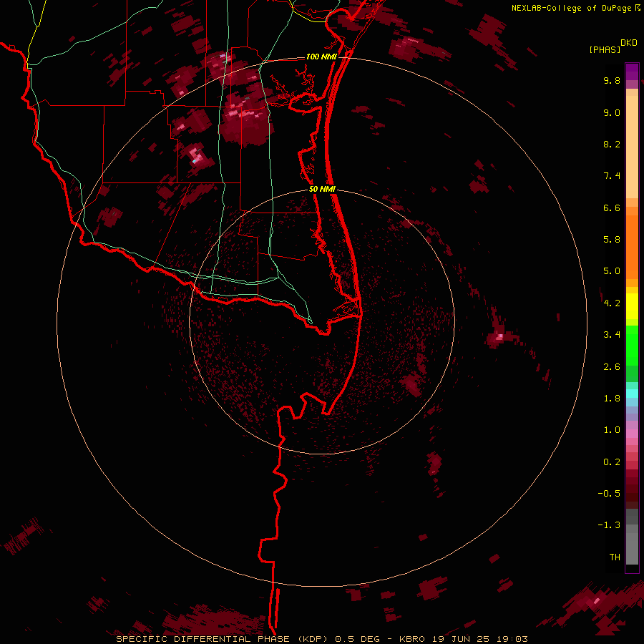Click the green band of color scale

click(x=632, y=347)
